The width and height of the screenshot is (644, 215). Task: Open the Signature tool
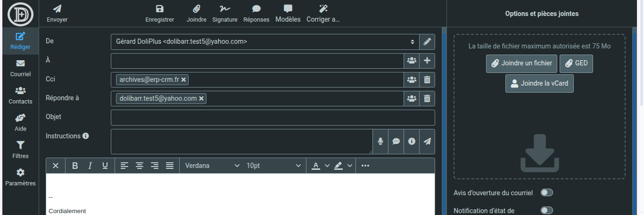pos(225,14)
